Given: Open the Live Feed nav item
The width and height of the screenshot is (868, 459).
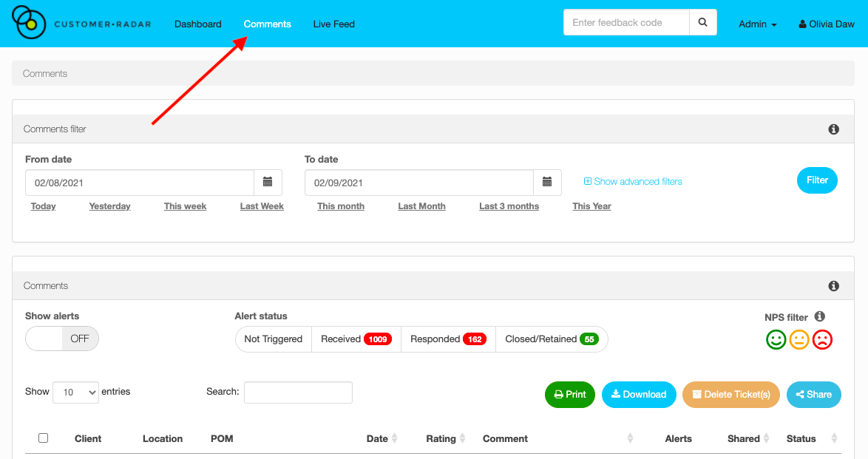Looking at the screenshot, I should click(x=333, y=24).
